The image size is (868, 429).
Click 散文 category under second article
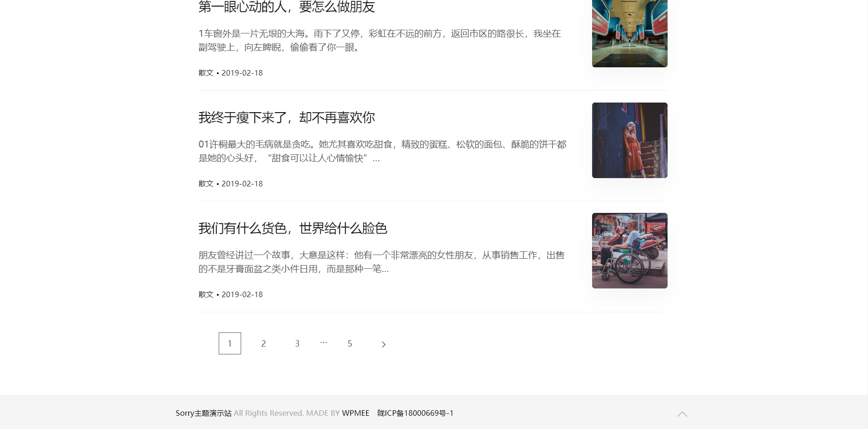[206, 184]
